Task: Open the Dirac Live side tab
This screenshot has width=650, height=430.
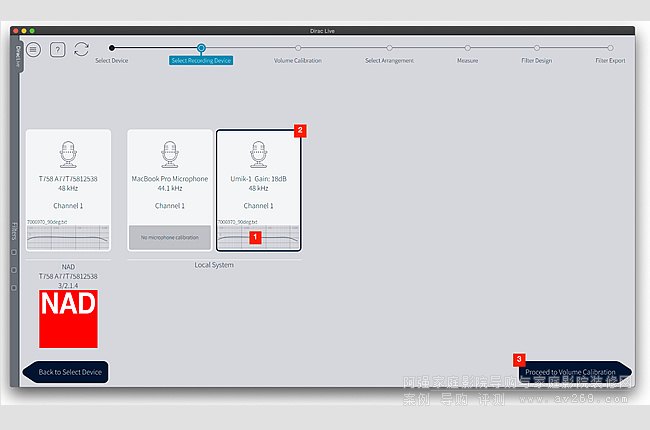Action: (17, 52)
